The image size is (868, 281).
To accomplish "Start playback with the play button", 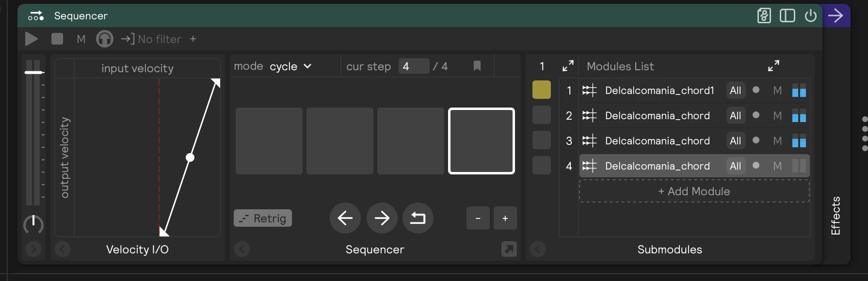I will (x=32, y=39).
